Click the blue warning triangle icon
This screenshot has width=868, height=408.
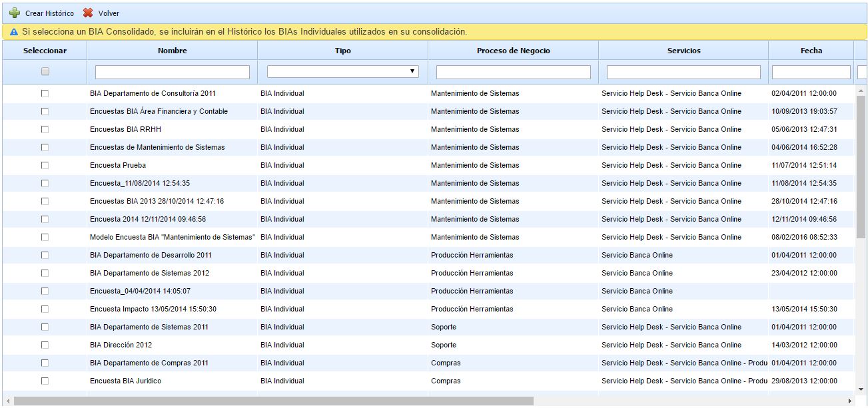14,32
